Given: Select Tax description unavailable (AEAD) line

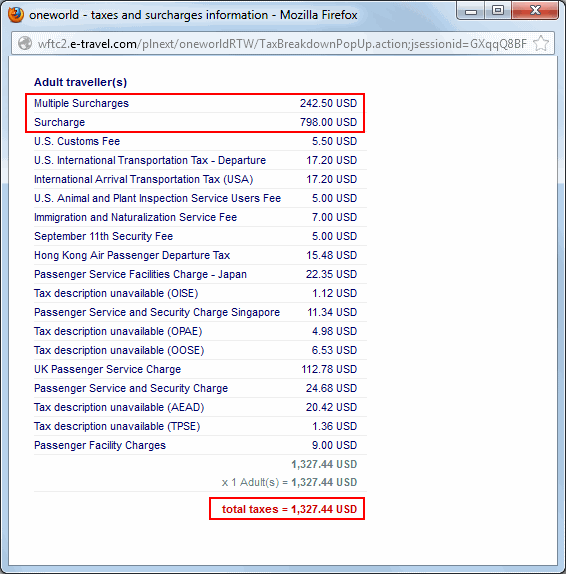Looking at the screenshot, I should coord(196,407).
